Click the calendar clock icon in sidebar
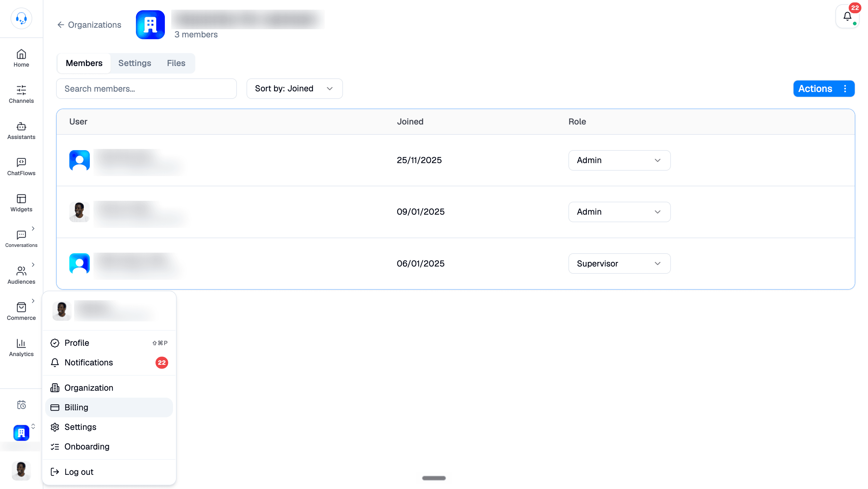Viewport: 868px width, 489px height. (21, 404)
